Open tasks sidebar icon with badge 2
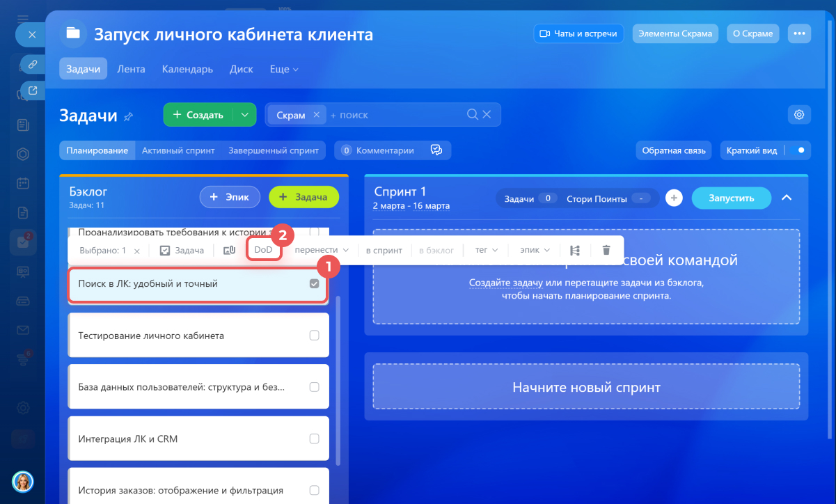Viewport: 836px width, 504px height. point(23,242)
